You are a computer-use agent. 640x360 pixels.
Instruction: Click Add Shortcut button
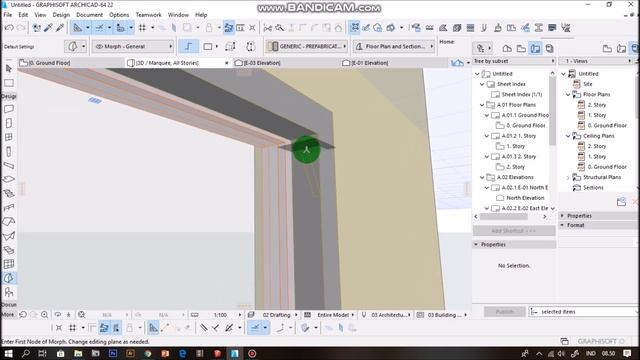coord(514,231)
